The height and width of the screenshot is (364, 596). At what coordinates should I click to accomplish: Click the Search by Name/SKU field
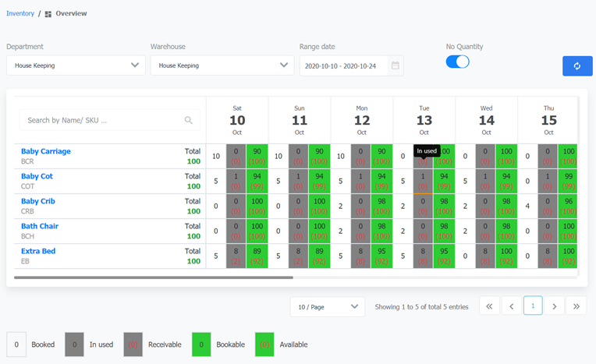(x=101, y=120)
